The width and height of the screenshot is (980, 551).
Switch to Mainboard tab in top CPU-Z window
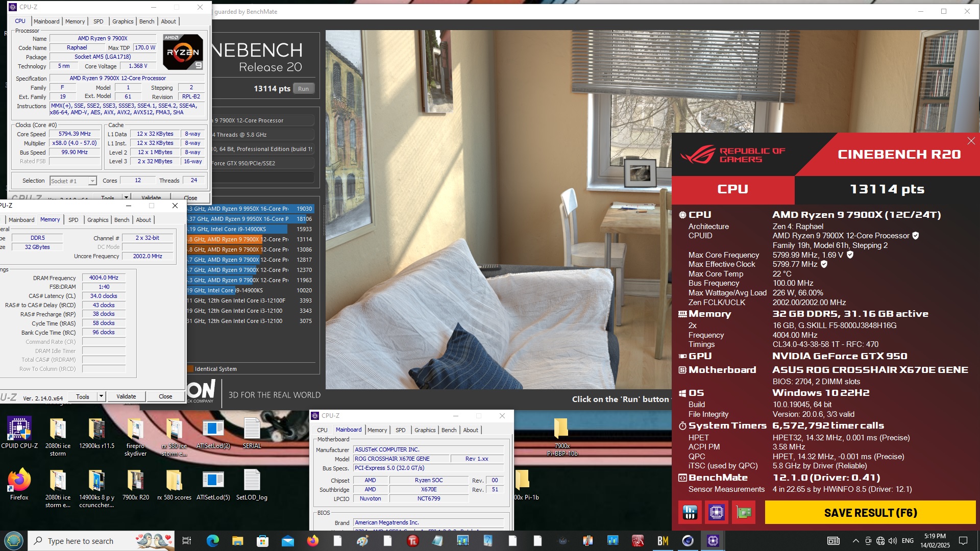click(x=46, y=21)
